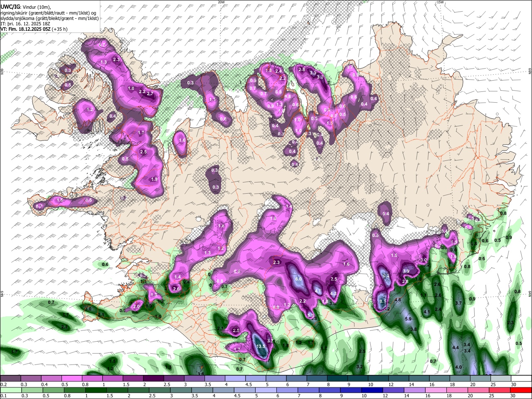Screen dimensions: 532x399
Task: Select the lower legend swatch between 10 and 12
Action: coord(372,390)
